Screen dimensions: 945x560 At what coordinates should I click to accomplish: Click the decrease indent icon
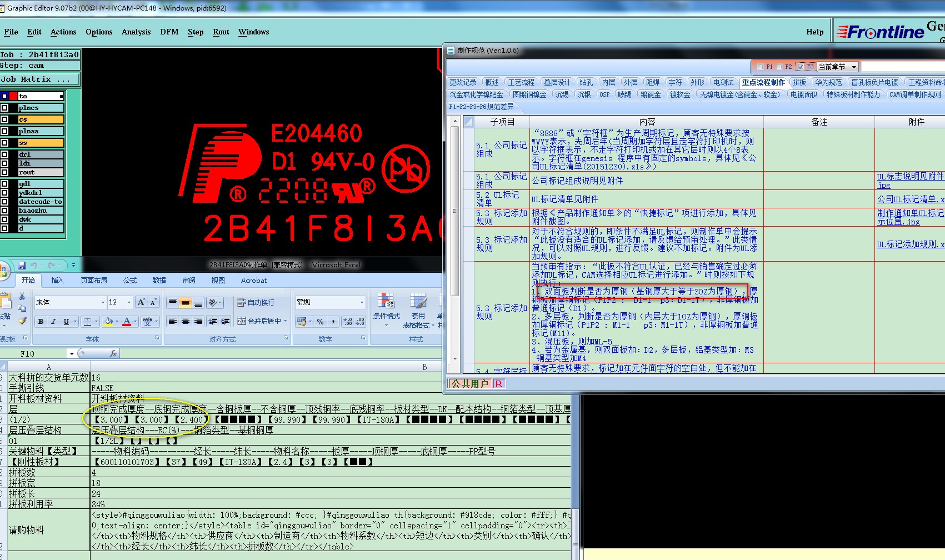[213, 321]
